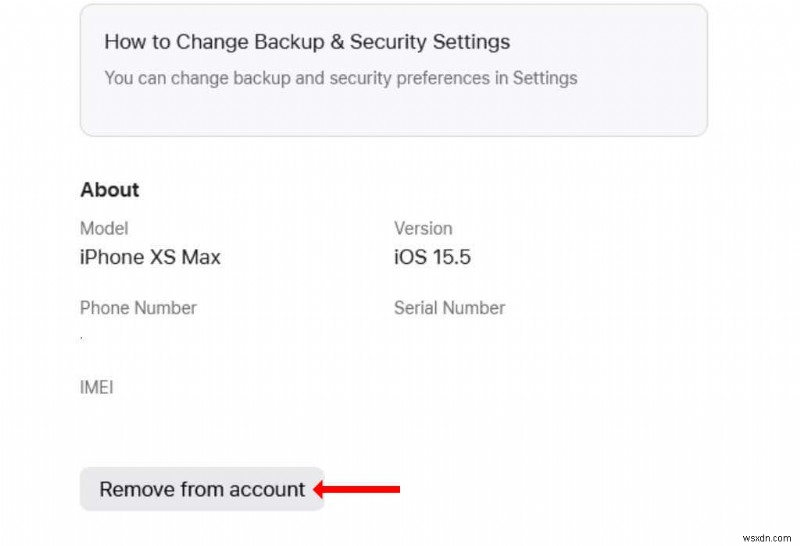Viewport: 800px width, 546px height.
Task: Click the backup and security preferences description
Action: [x=340, y=77]
